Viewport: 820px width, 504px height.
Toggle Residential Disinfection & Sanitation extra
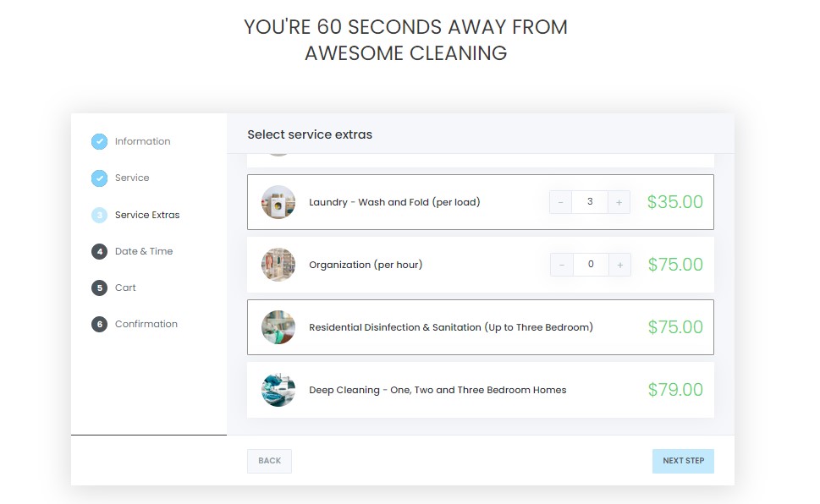point(451,327)
